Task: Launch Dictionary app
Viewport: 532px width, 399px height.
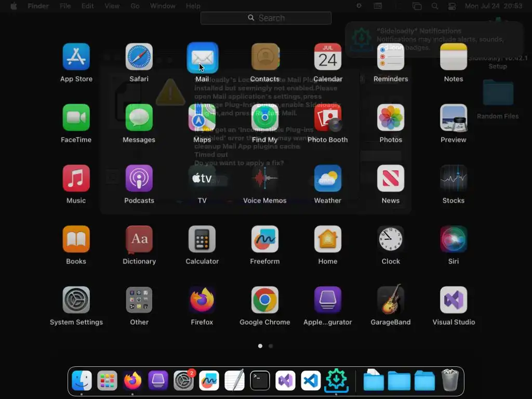Action: pos(139,239)
